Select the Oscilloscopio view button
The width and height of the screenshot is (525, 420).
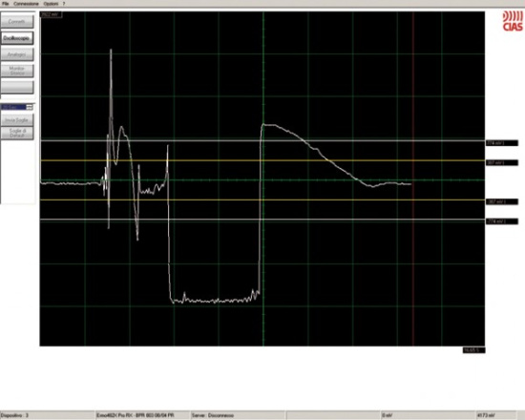[17, 38]
